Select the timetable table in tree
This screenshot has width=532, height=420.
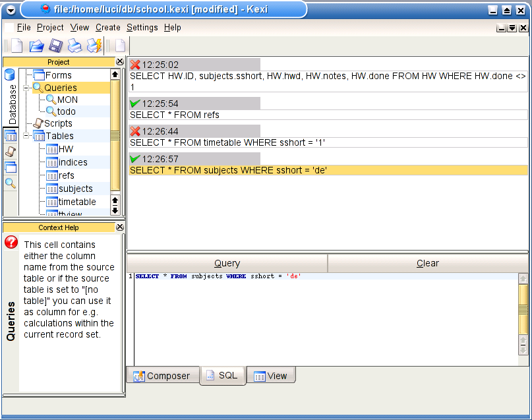point(76,202)
